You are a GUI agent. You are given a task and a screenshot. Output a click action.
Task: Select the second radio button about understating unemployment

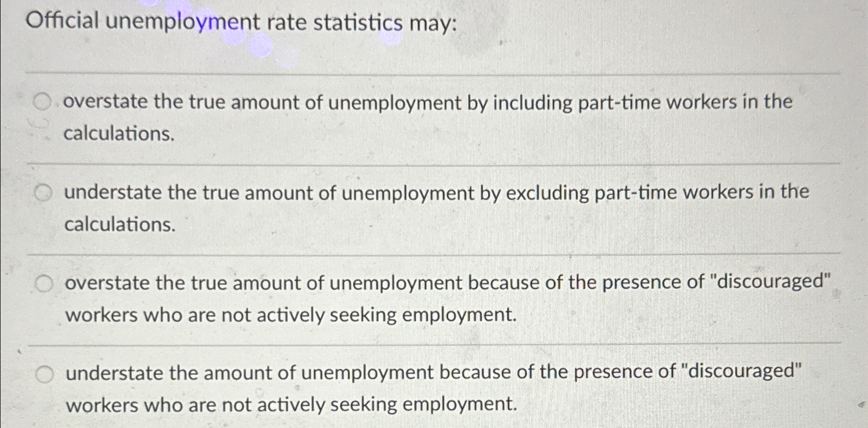click(44, 193)
